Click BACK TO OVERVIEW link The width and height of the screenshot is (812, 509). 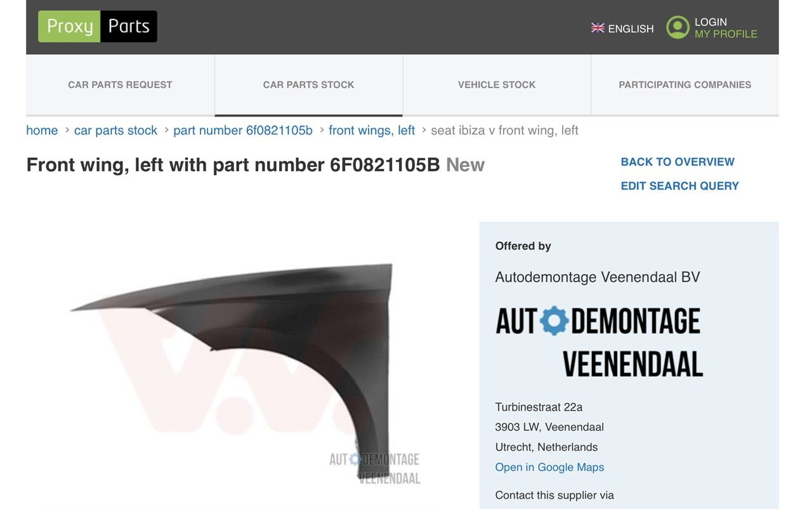click(x=678, y=162)
